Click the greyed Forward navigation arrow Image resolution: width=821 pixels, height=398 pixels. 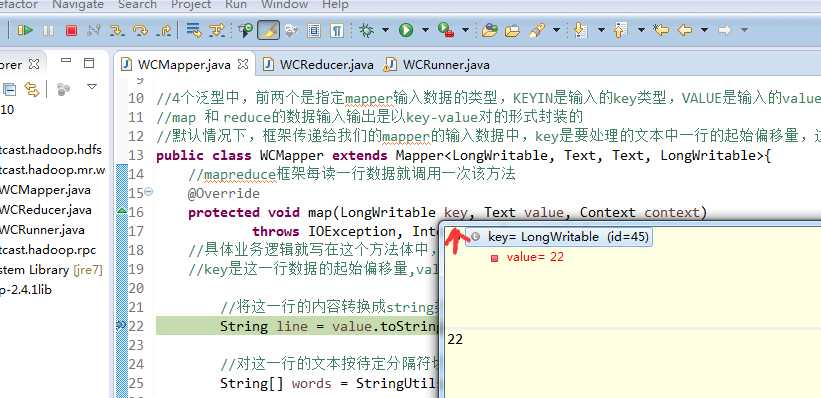point(725,30)
